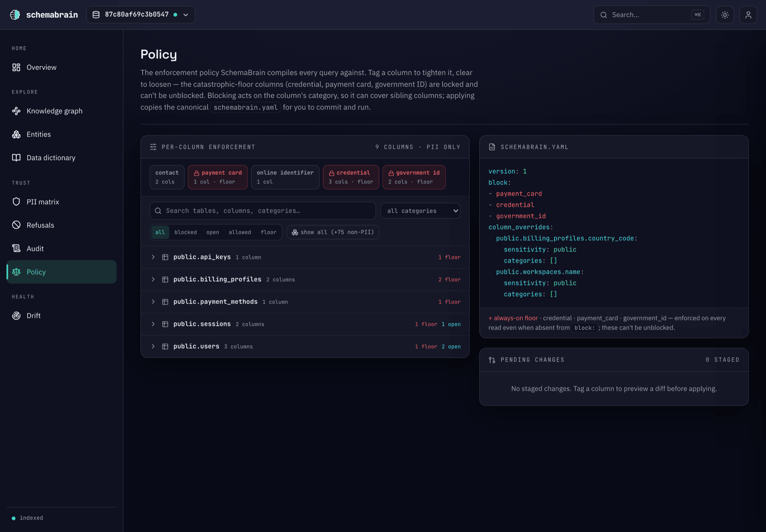
Task: Filter by the government id chip
Action: (x=414, y=177)
